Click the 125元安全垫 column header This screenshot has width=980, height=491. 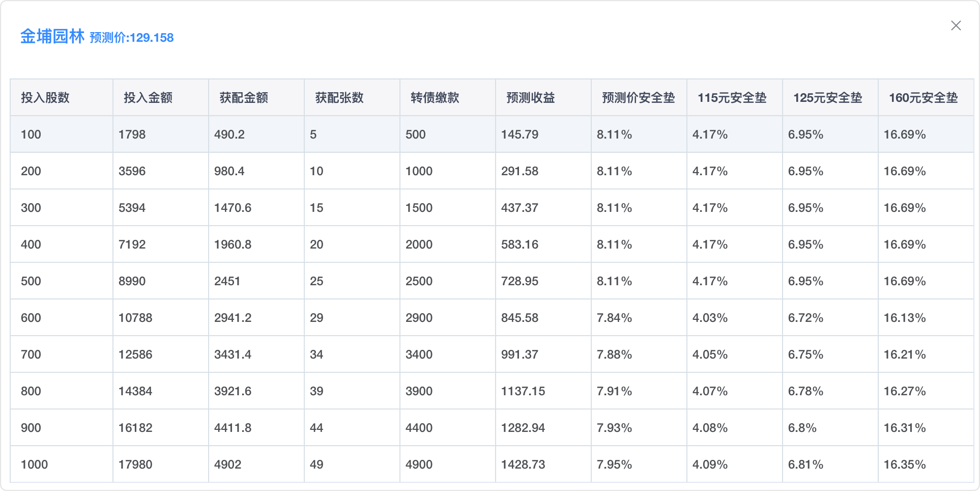827,98
